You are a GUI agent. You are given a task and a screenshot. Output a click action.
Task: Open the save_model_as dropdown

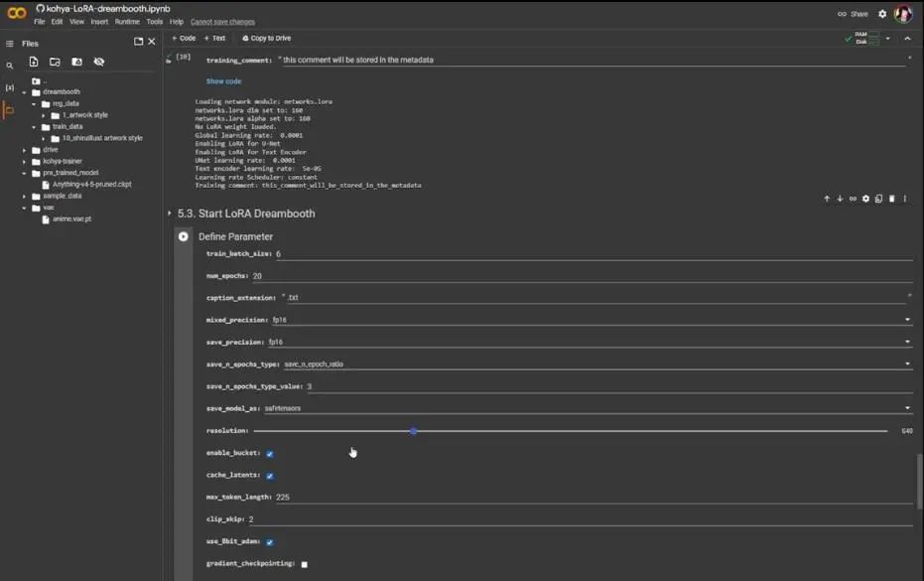point(589,408)
